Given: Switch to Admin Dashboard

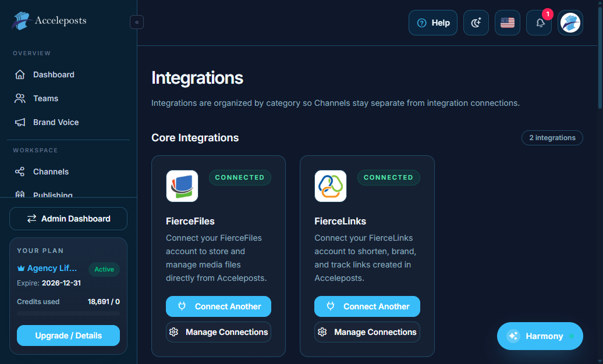Looking at the screenshot, I should [69, 219].
